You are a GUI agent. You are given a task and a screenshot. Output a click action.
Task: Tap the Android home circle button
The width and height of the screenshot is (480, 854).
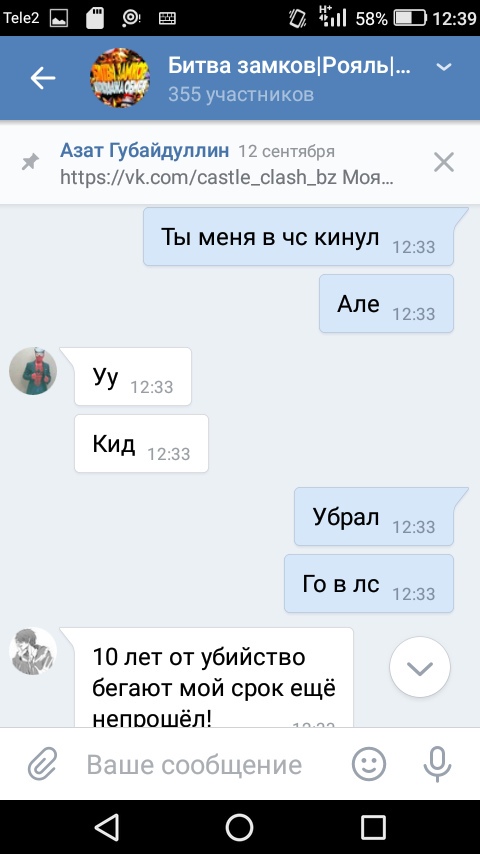coord(240,827)
